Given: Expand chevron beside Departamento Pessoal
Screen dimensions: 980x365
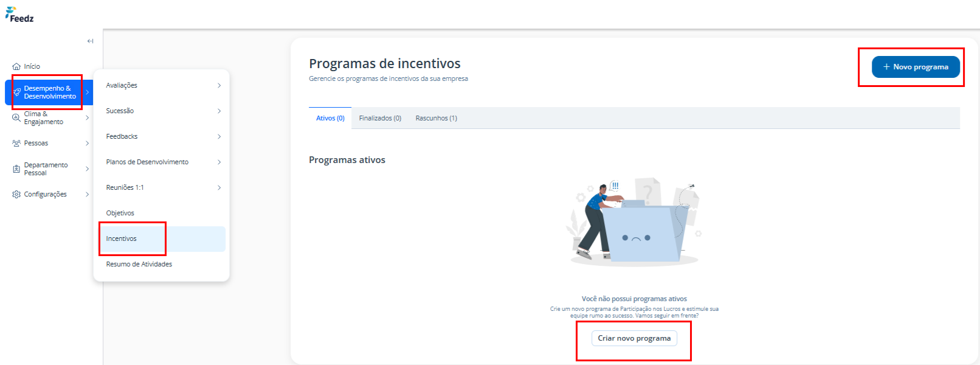Looking at the screenshot, I should coord(88,169).
